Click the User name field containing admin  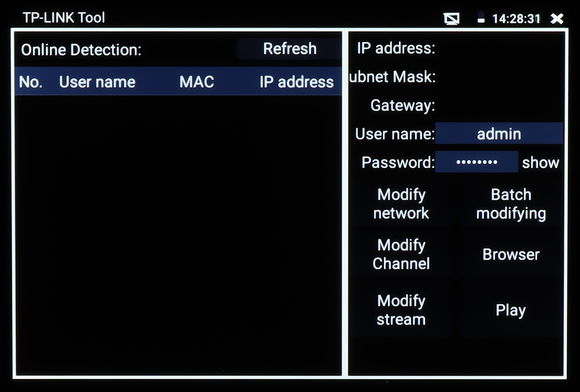[x=499, y=134]
